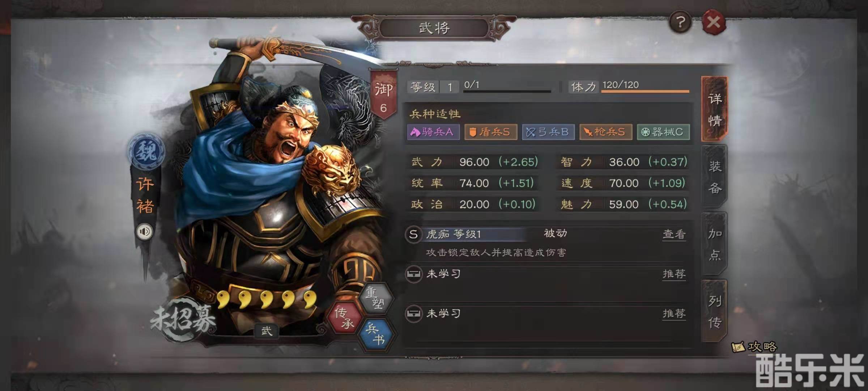Image resolution: width=868 pixels, height=391 pixels.
Task: Open the 重塑 hexagon button
Action: point(376,298)
